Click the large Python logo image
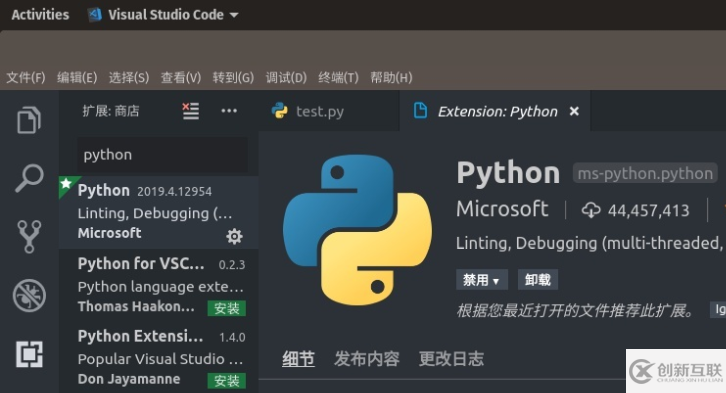Viewport: 726px width, 393px height. pos(357,230)
